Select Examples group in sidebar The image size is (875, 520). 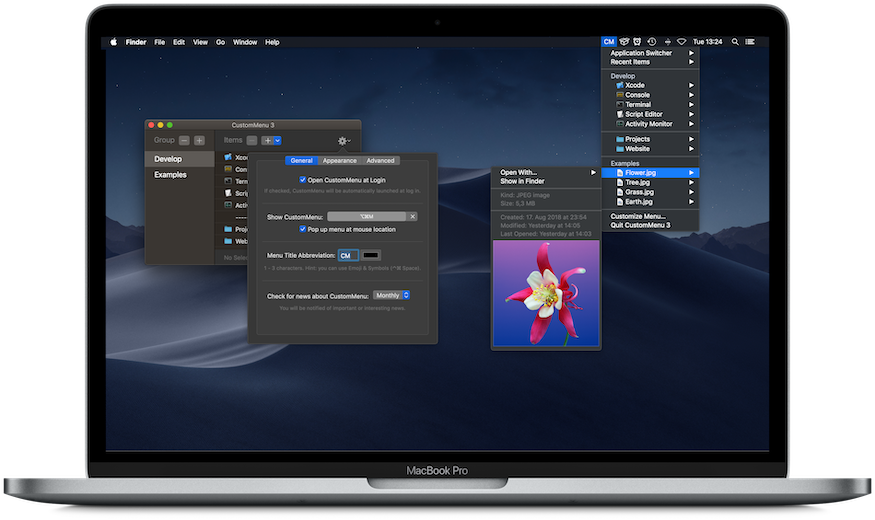(x=180, y=175)
